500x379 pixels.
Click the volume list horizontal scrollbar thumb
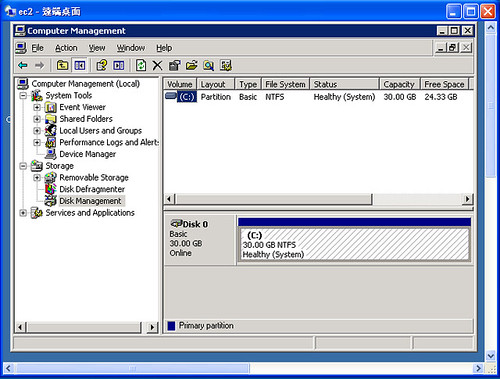point(274,199)
